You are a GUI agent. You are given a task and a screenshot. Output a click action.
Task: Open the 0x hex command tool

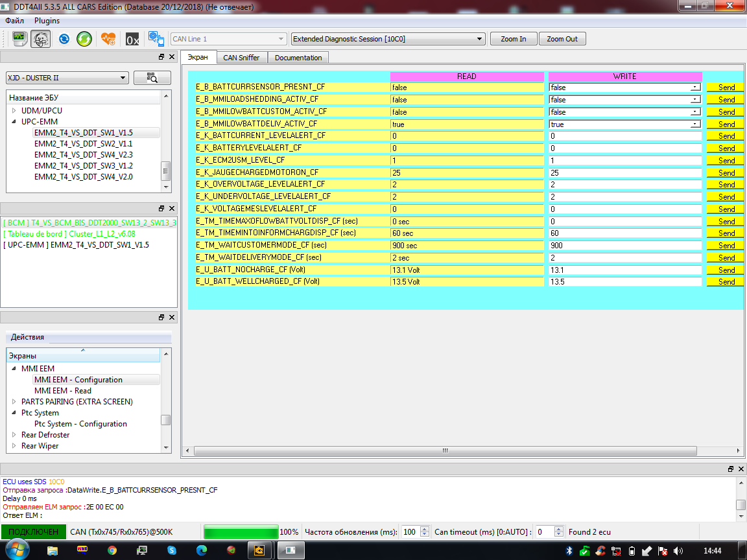click(x=132, y=39)
